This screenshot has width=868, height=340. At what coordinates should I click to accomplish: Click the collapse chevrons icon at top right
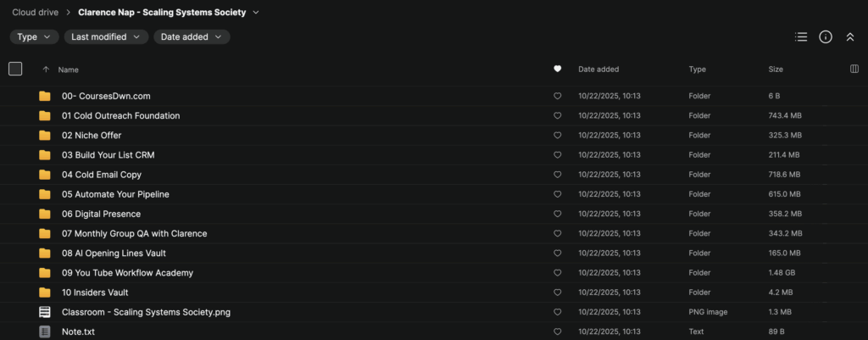[850, 37]
